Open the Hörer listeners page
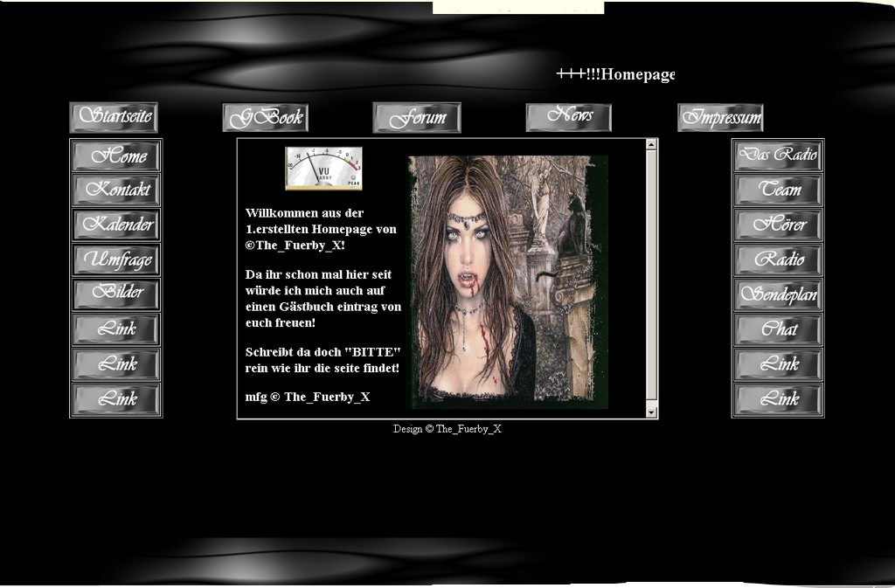The image size is (895, 588). [778, 225]
